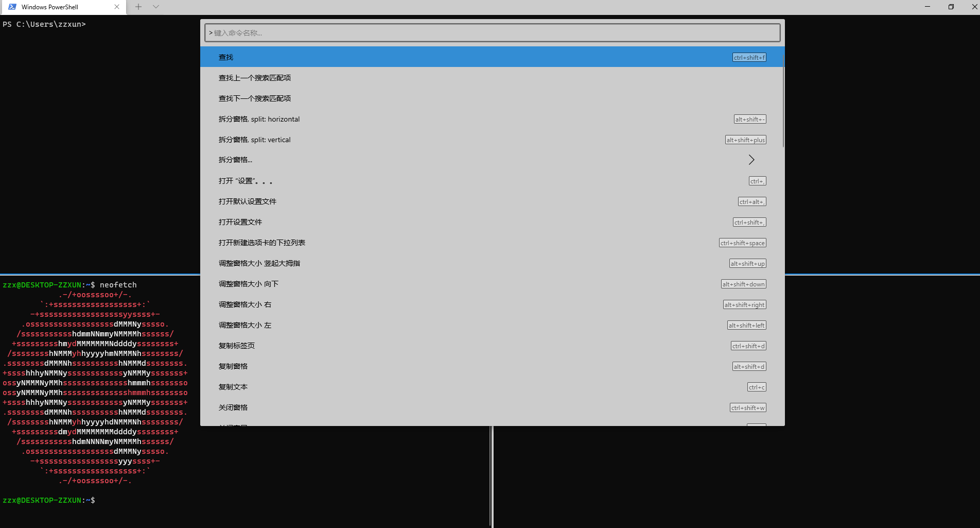This screenshot has width=980, height=528.
Task: Click the alt+shift+- shortcut badge
Action: (750, 119)
